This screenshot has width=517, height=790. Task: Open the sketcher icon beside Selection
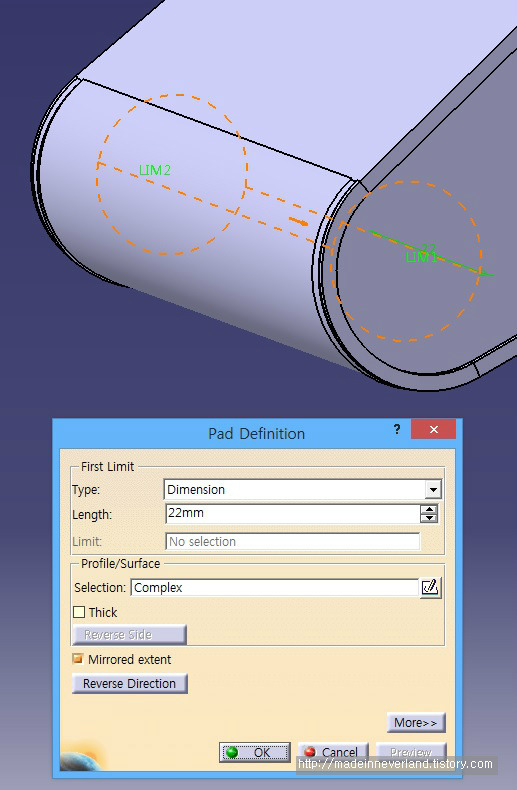pyautogui.click(x=430, y=587)
